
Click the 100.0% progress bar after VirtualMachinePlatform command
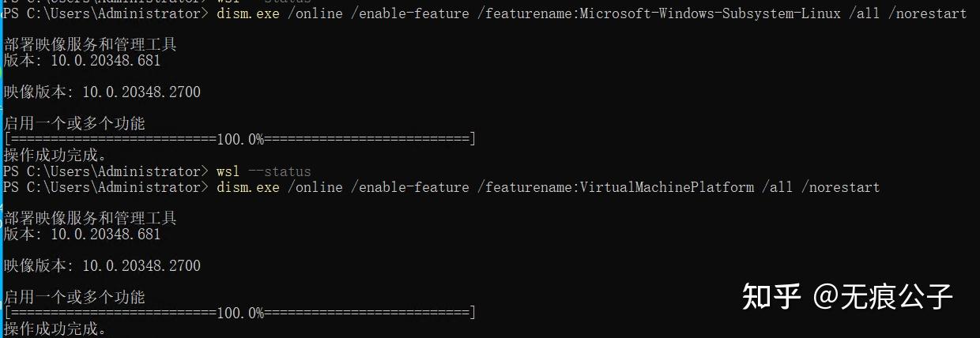tap(239, 314)
